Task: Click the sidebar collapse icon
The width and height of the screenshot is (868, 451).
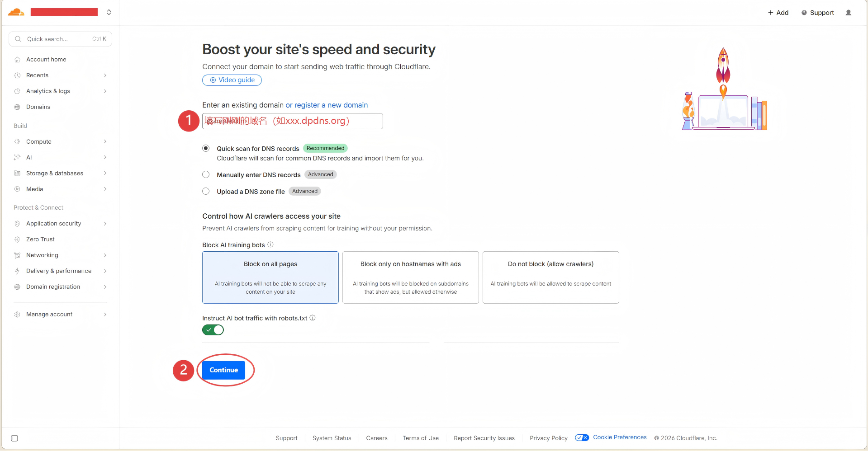Action: point(14,438)
